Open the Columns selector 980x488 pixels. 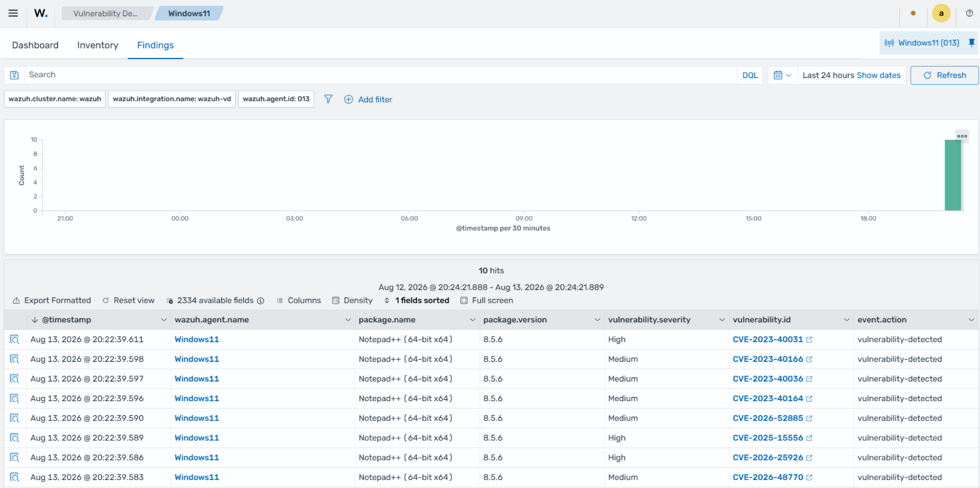299,300
